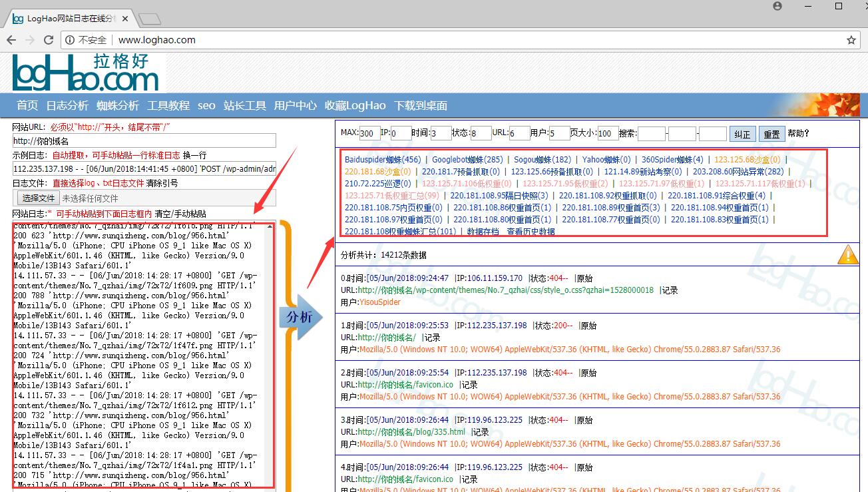Click the 清除引号 link
The height and width of the screenshot is (492, 868).
(162, 183)
